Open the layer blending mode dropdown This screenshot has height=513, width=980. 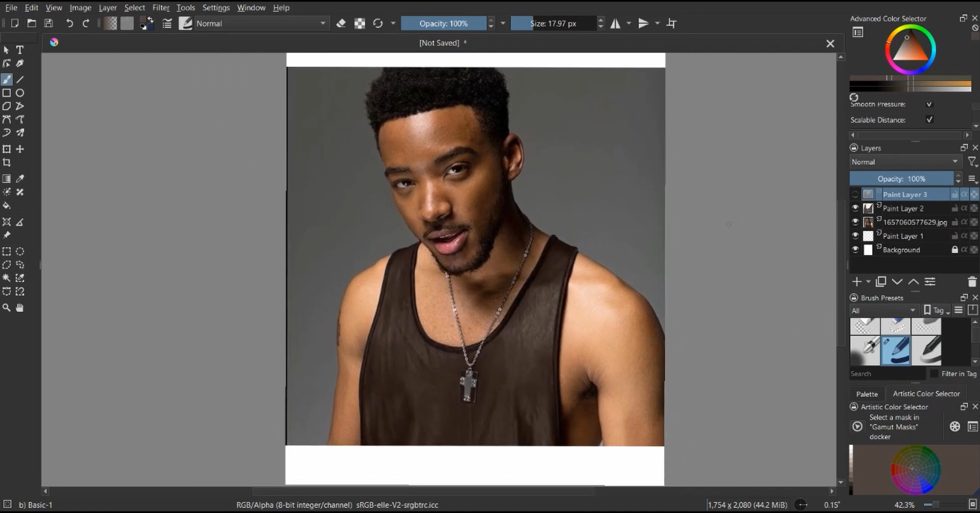click(x=904, y=162)
